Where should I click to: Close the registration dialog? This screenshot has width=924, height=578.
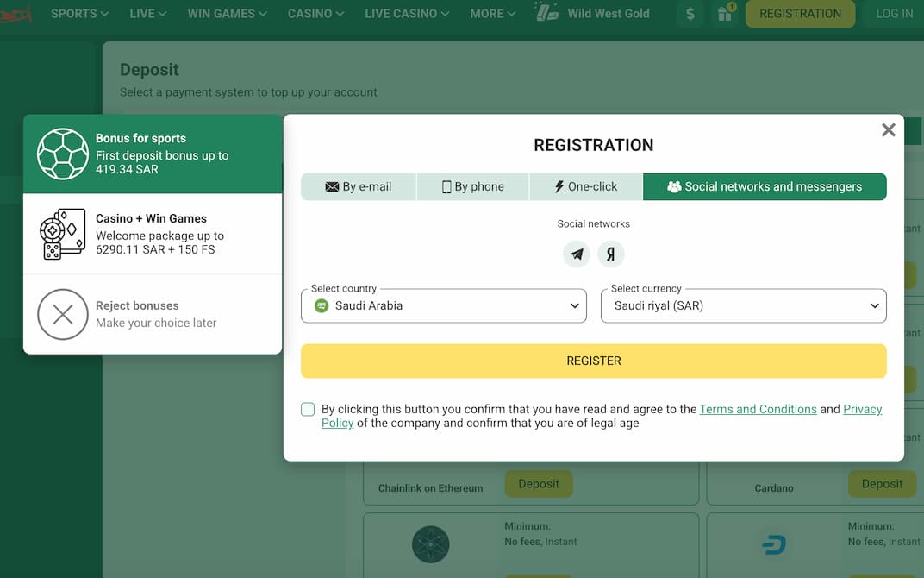(x=888, y=129)
